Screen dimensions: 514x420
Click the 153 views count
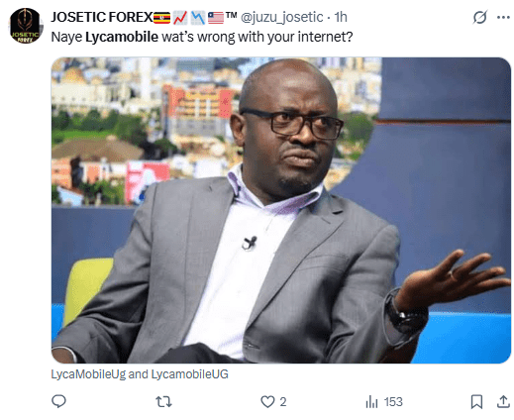click(x=393, y=402)
